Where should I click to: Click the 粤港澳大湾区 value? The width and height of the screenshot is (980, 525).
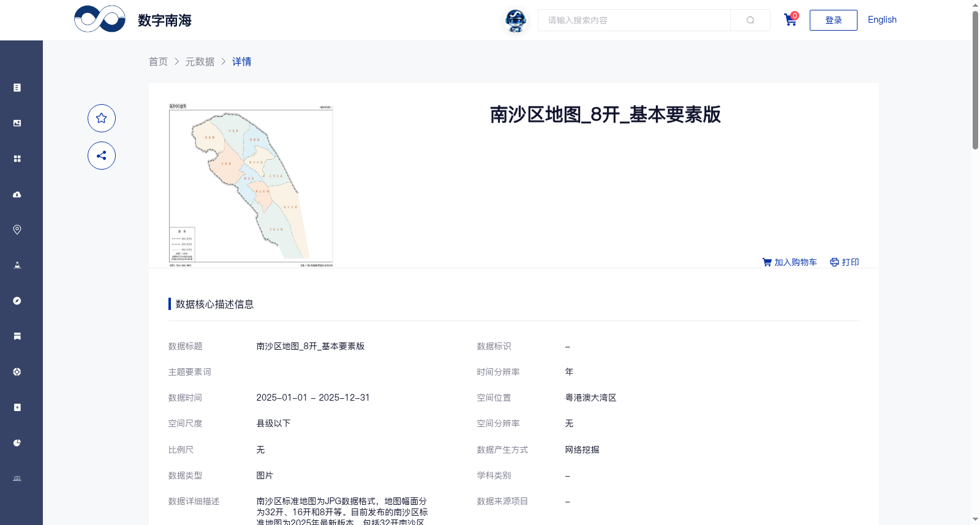[590, 398]
